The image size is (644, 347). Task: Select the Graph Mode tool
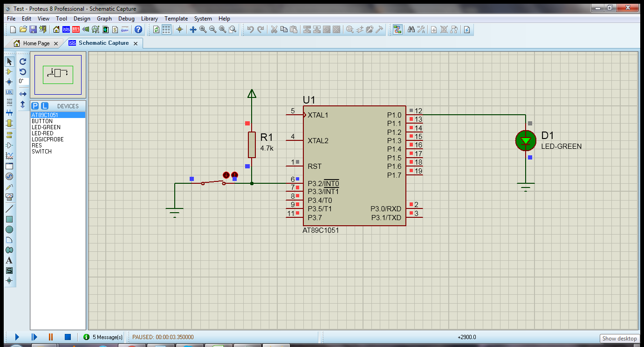(x=9, y=156)
